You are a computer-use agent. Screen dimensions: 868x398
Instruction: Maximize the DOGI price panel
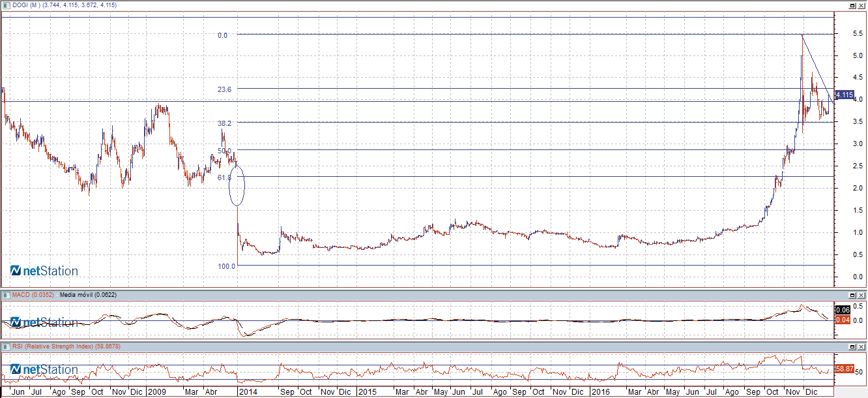coord(852,5)
